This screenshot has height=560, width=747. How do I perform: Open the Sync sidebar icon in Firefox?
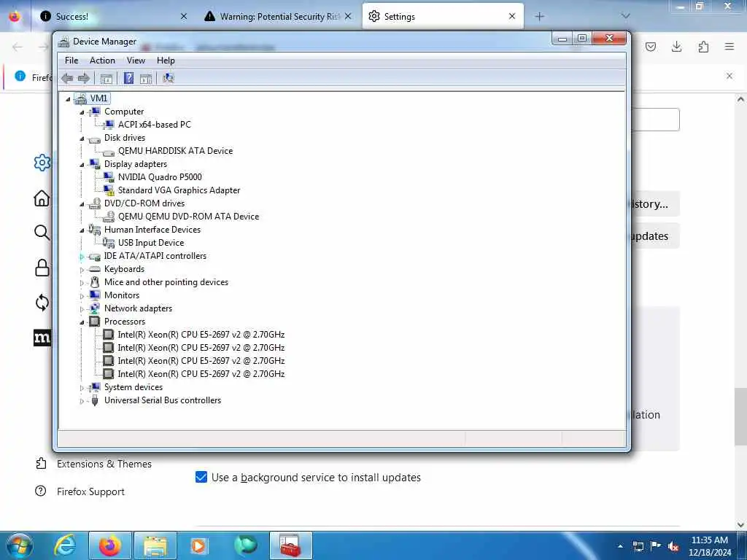coord(42,303)
